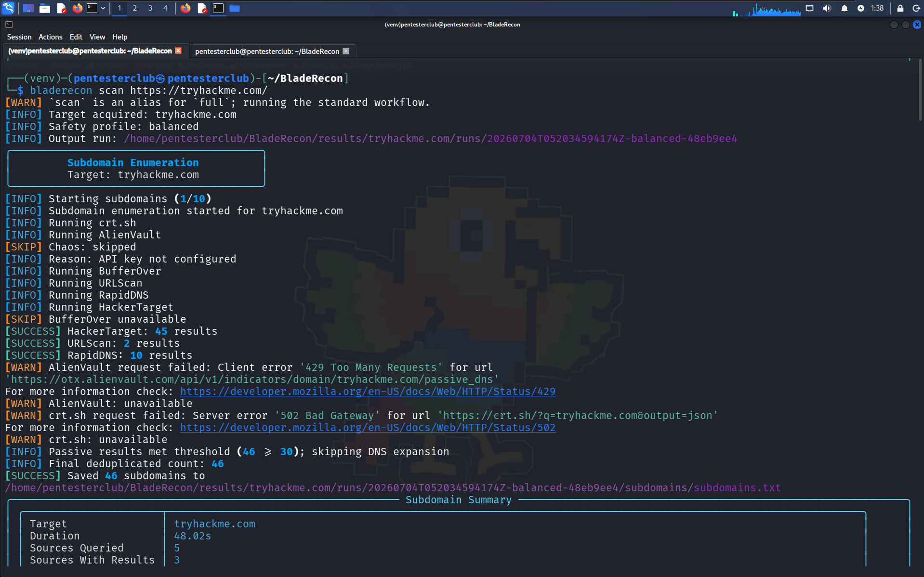Open the Kali dragon applications menu
Screen dimensions: 924x577
(8, 8)
